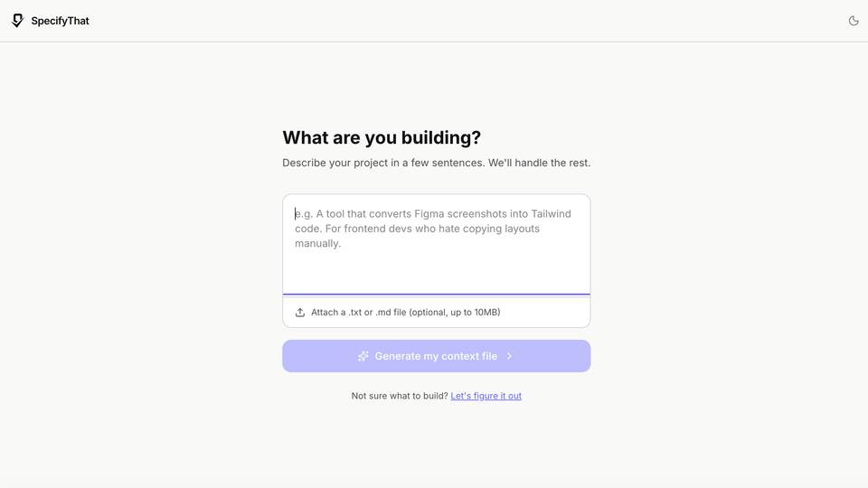This screenshot has height=488, width=868.
Task: Open the "Let's figure it out" link
Action: click(486, 396)
